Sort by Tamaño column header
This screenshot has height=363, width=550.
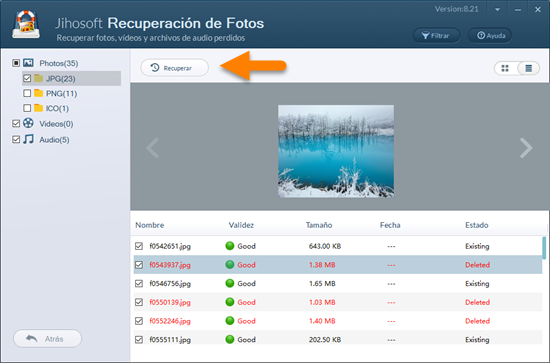click(x=319, y=225)
